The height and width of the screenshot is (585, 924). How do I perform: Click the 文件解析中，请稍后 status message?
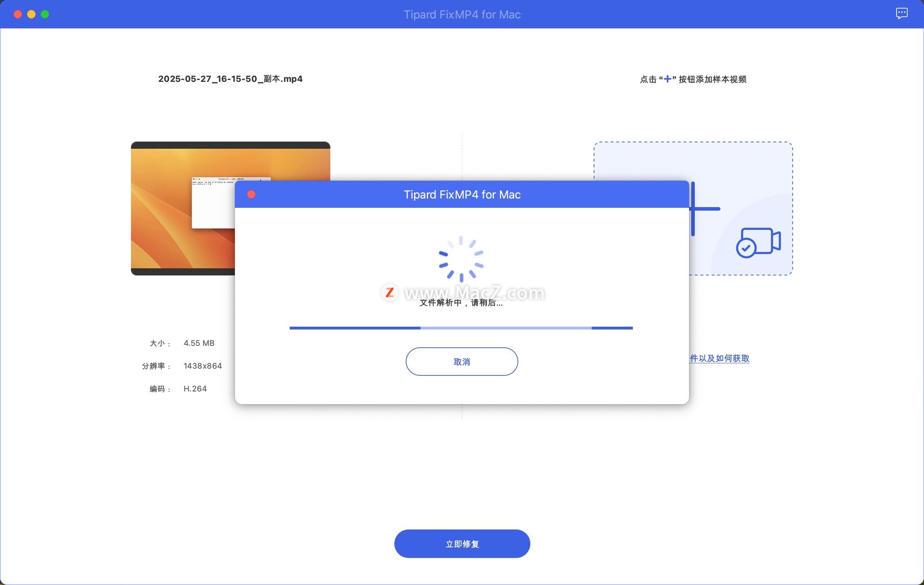coord(461,303)
